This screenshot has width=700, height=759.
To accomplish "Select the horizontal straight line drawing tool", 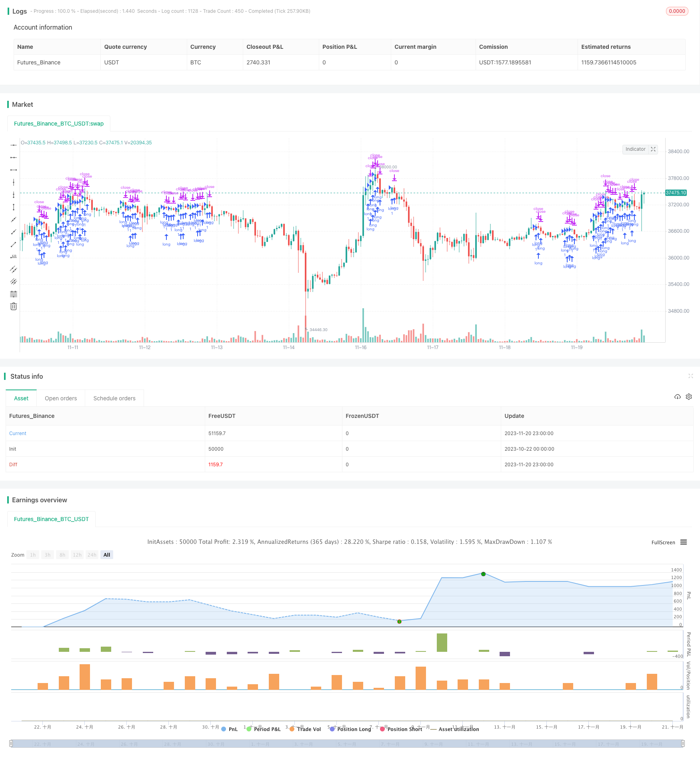I will 14,145.
